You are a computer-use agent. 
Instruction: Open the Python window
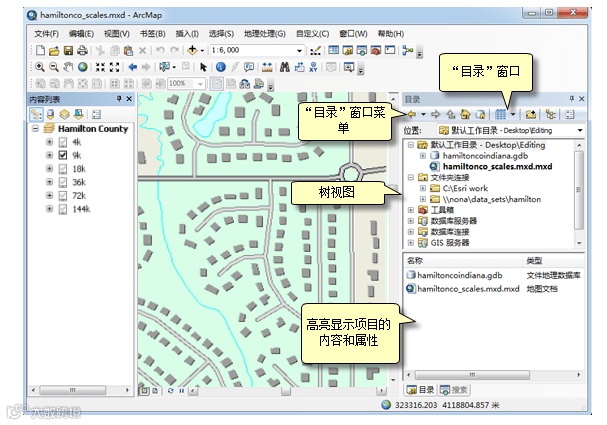(x=390, y=50)
